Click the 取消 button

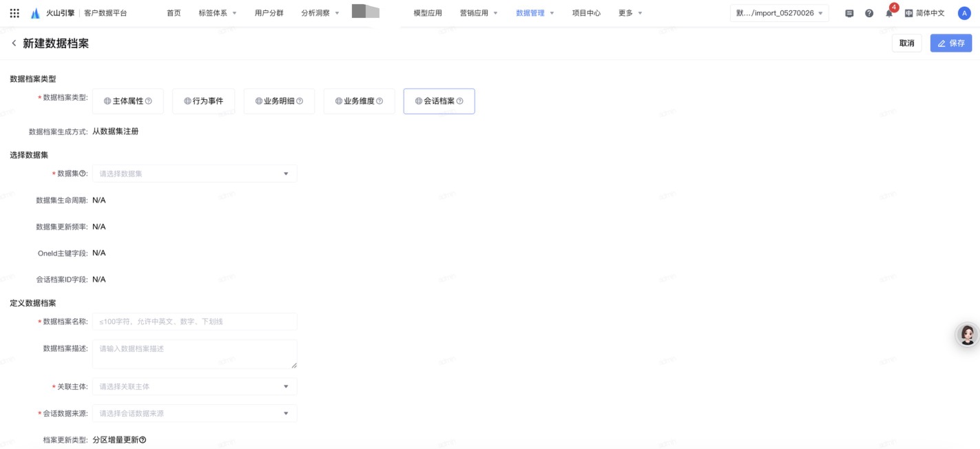click(907, 43)
